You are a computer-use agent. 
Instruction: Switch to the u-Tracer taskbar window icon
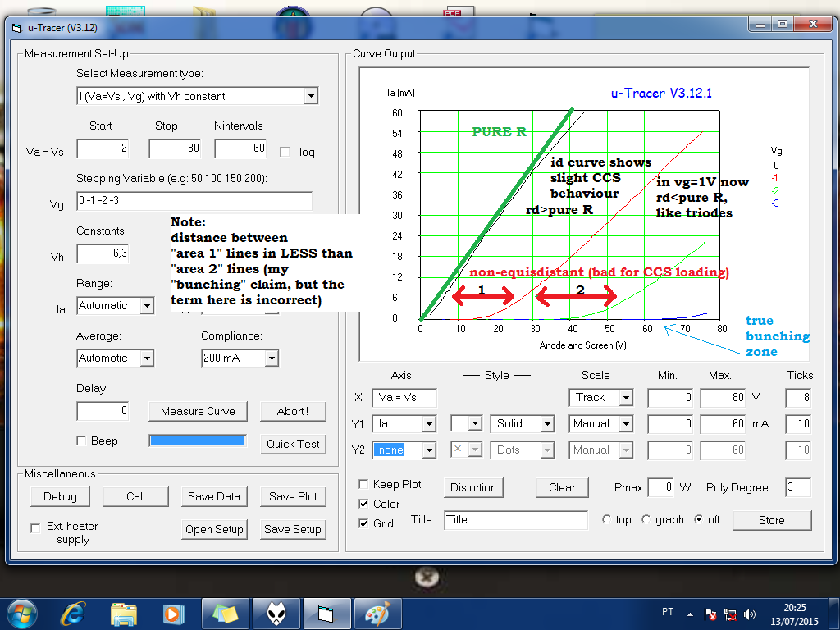tap(326, 614)
